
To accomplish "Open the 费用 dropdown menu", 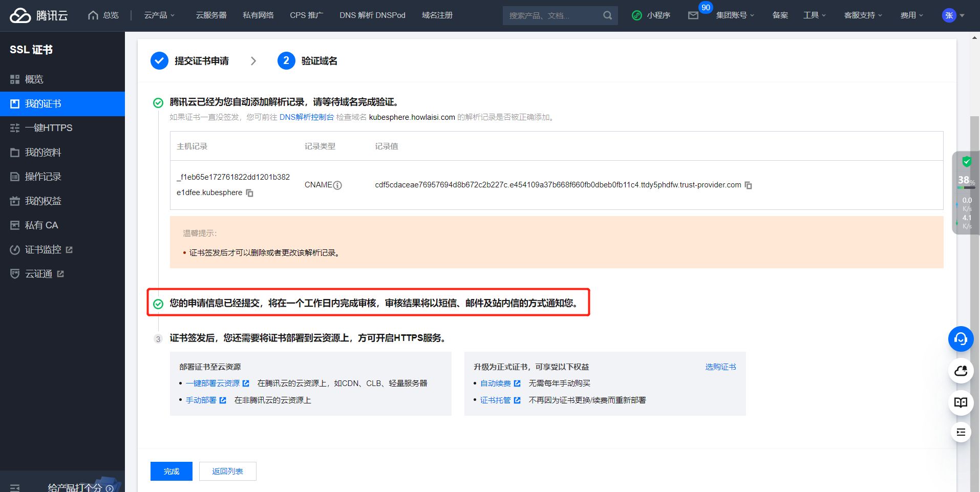I will coord(911,15).
